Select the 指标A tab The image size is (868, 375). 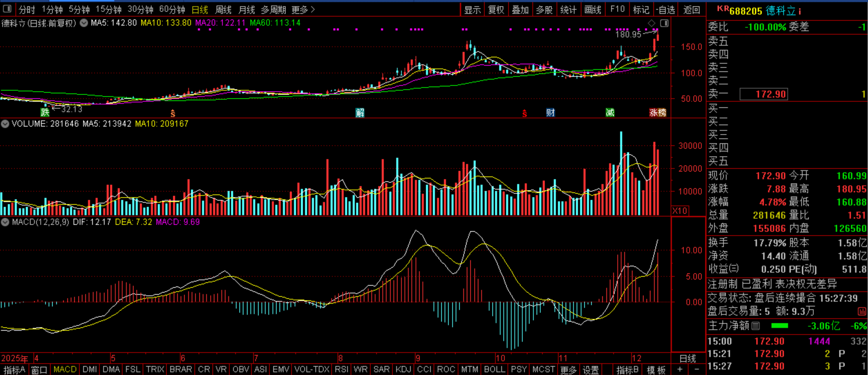(x=14, y=370)
